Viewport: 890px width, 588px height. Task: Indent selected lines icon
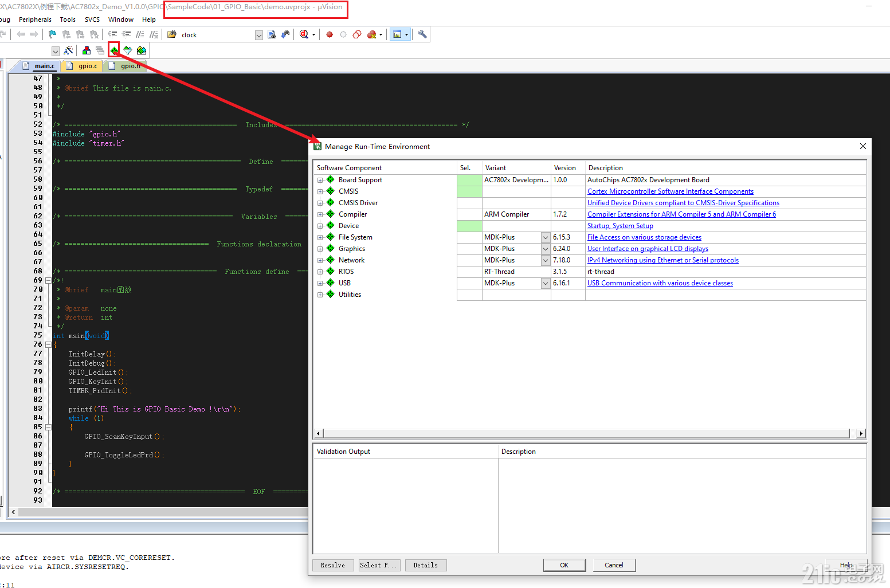[113, 34]
